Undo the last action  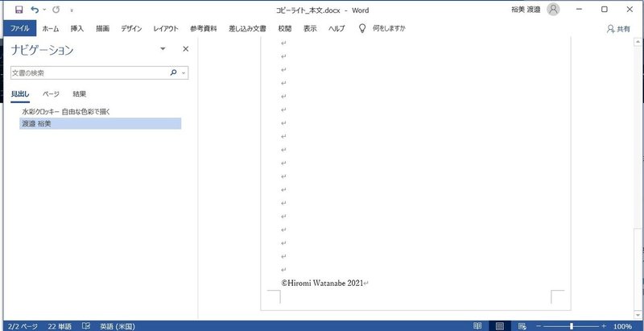pyautogui.click(x=35, y=10)
